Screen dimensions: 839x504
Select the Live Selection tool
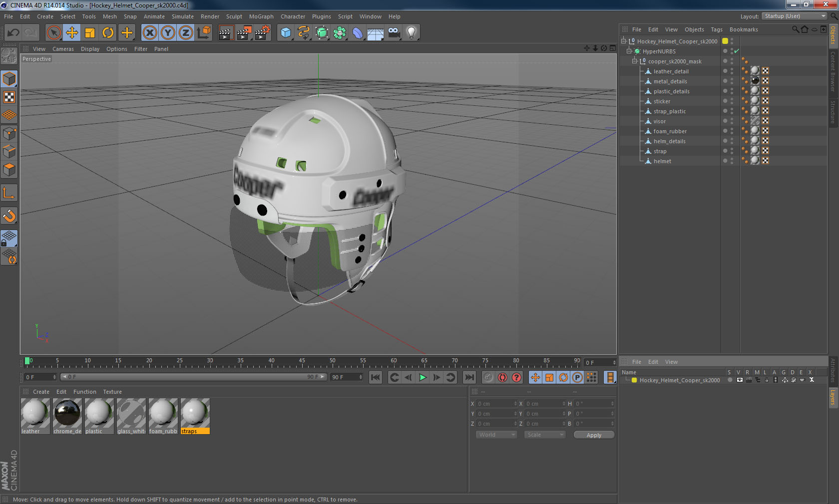point(53,33)
